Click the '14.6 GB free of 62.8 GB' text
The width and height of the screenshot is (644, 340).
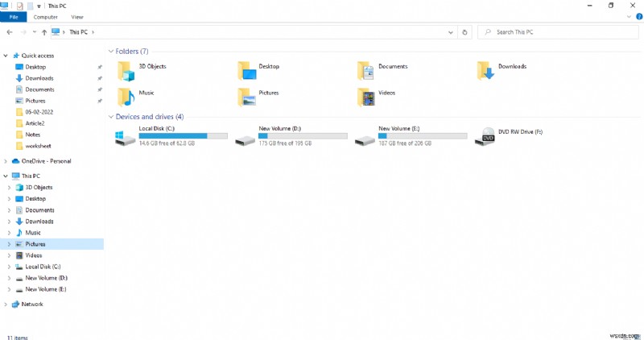point(167,143)
